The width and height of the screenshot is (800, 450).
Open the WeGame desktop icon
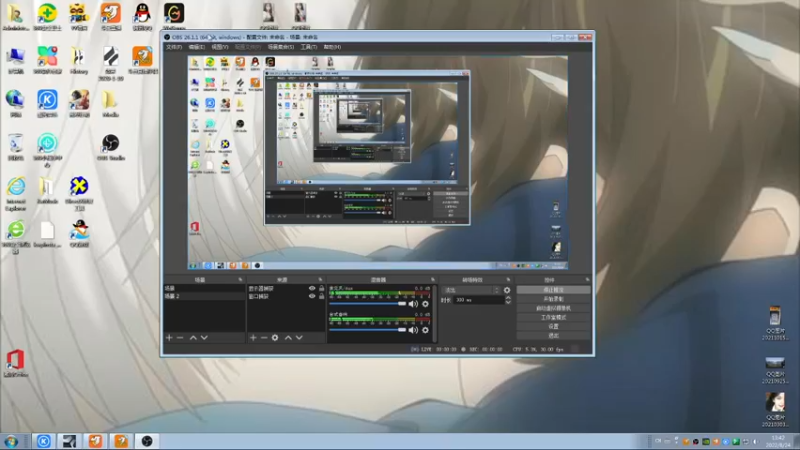[x=174, y=16]
